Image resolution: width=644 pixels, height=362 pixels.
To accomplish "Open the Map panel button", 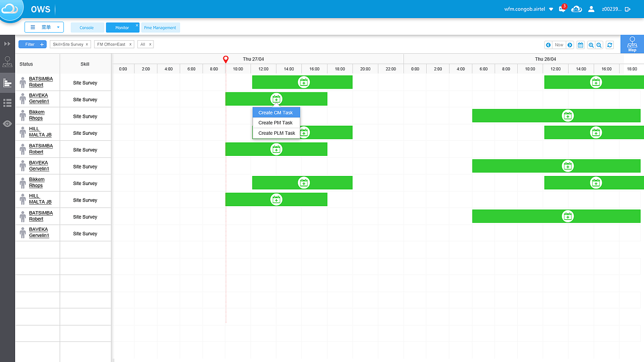I will 632,44.
